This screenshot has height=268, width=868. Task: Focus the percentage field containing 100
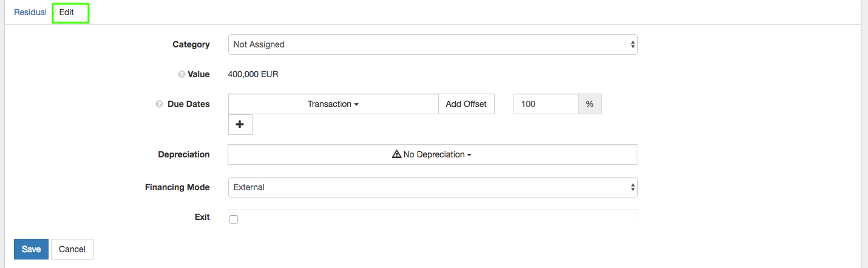click(x=545, y=104)
